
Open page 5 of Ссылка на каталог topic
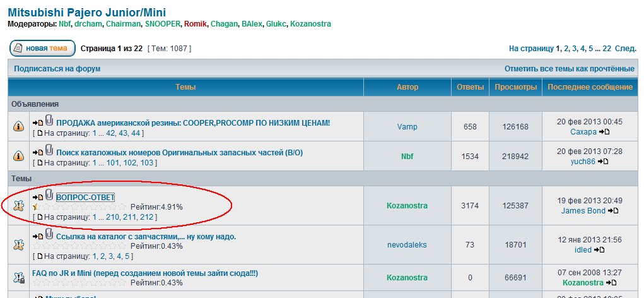127,256
